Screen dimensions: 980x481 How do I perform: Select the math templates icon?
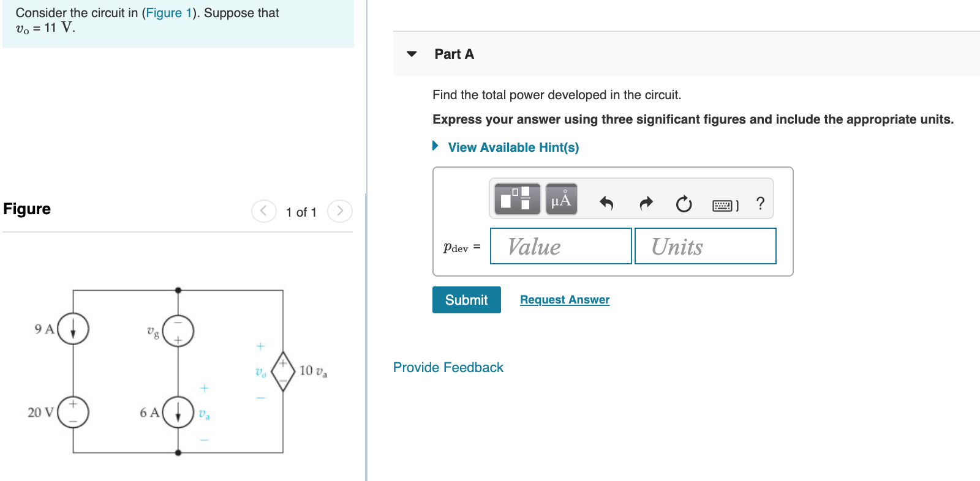point(516,198)
